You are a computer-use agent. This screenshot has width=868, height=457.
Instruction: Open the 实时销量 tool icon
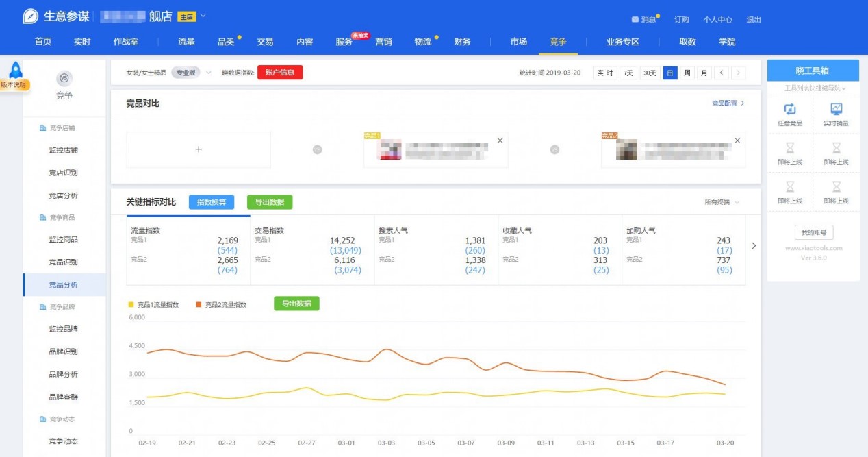click(836, 110)
